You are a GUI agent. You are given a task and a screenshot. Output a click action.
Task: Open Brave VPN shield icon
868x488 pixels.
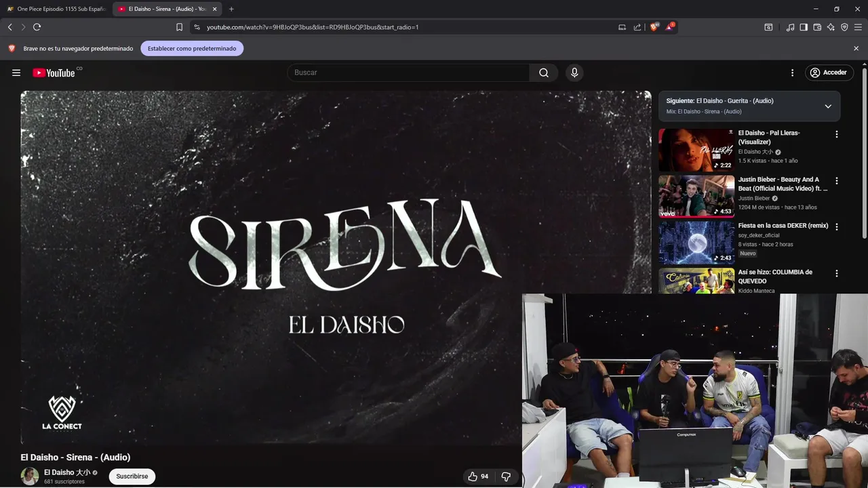pos(844,27)
